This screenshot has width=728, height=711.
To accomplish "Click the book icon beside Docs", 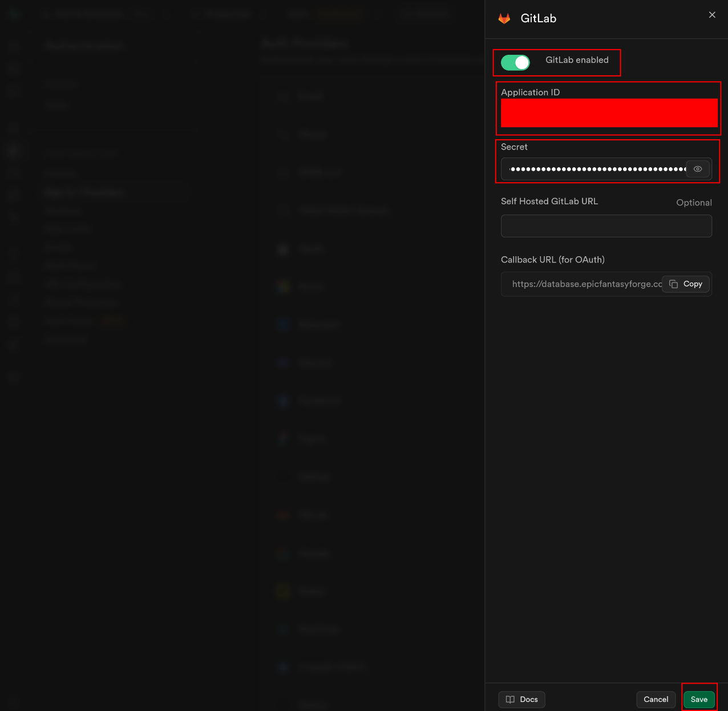I will (x=510, y=700).
